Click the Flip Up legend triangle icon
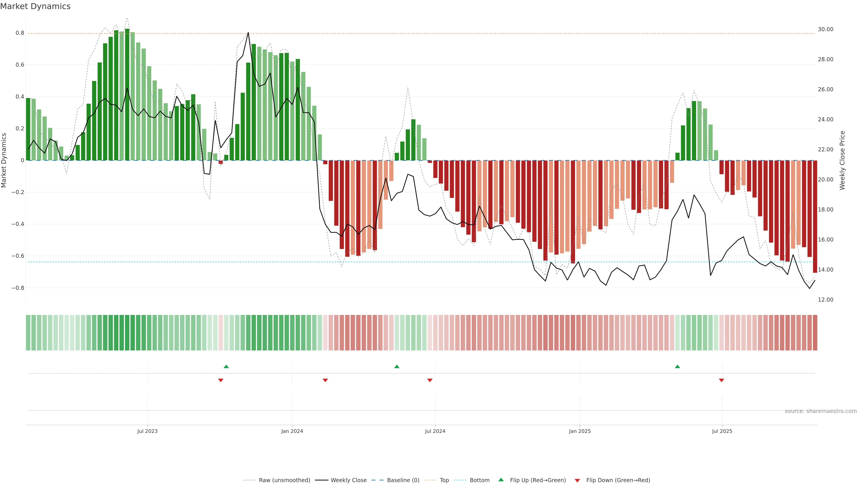The width and height of the screenshot is (868, 488). 501,480
